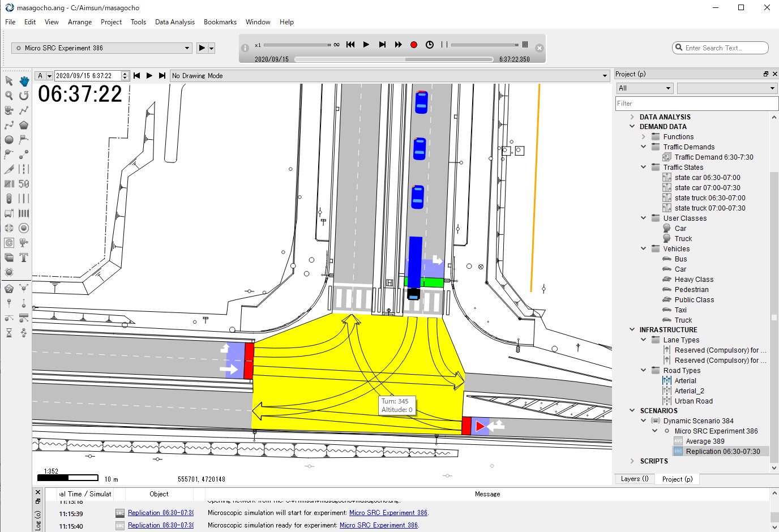Open the Data Analysis menu
779x532 pixels.
tap(174, 22)
